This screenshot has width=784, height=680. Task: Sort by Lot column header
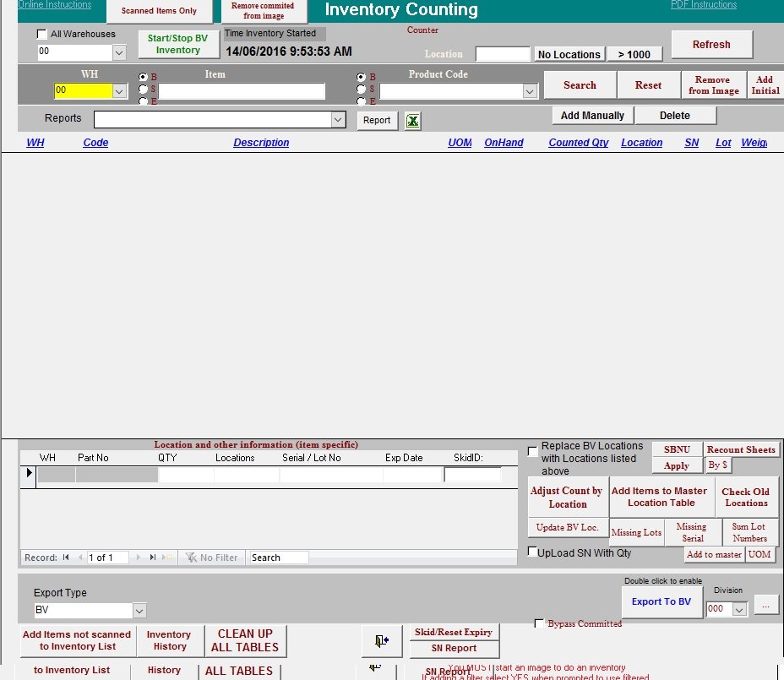(723, 143)
